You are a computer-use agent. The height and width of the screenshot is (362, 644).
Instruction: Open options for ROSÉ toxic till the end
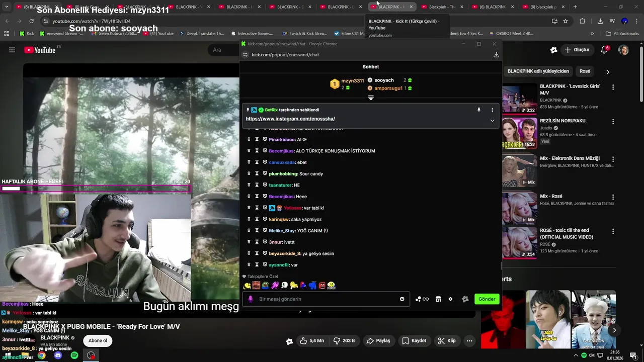point(613,231)
